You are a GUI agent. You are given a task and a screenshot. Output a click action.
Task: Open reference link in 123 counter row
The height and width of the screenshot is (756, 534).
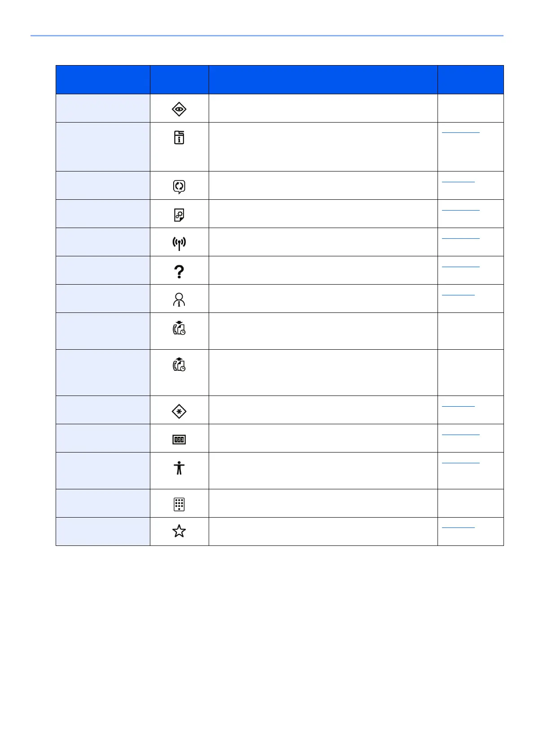click(x=460, y=434)
